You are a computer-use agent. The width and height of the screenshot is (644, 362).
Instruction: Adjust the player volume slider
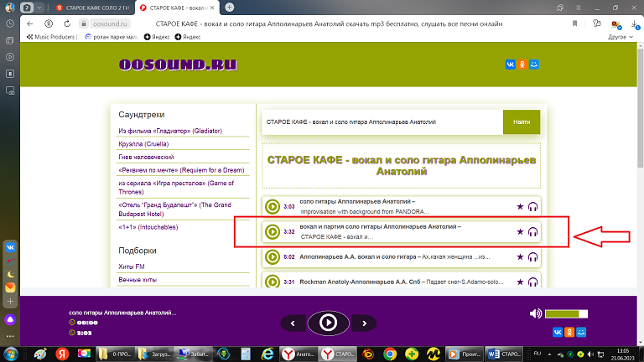(566, 313)
